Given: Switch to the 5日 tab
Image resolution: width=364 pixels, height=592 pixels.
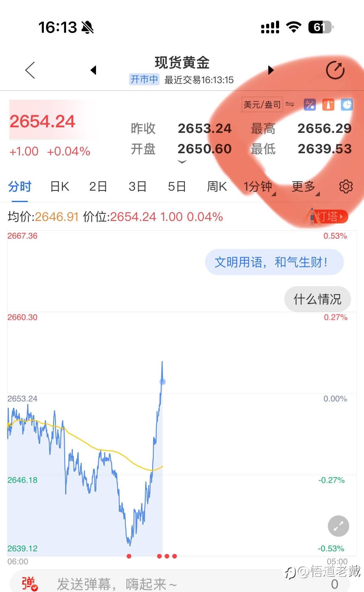Looking at the screenshot, I should coord(177,187).
